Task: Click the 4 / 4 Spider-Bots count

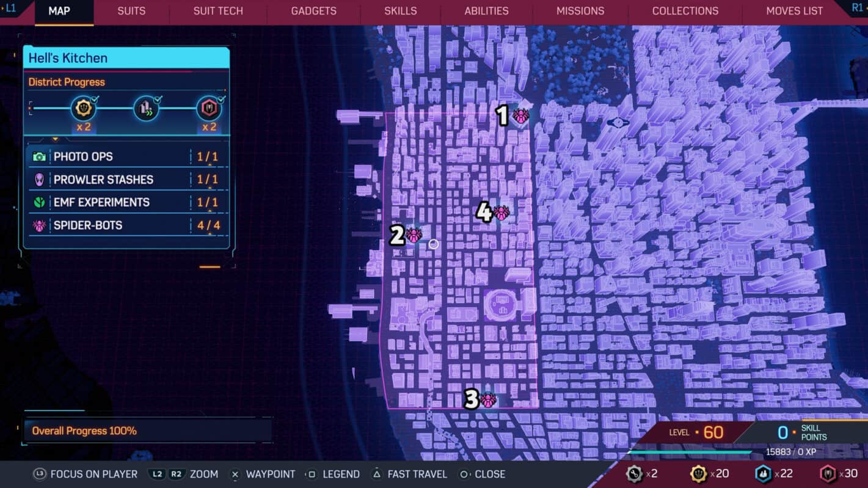Action: pos(208,225)
